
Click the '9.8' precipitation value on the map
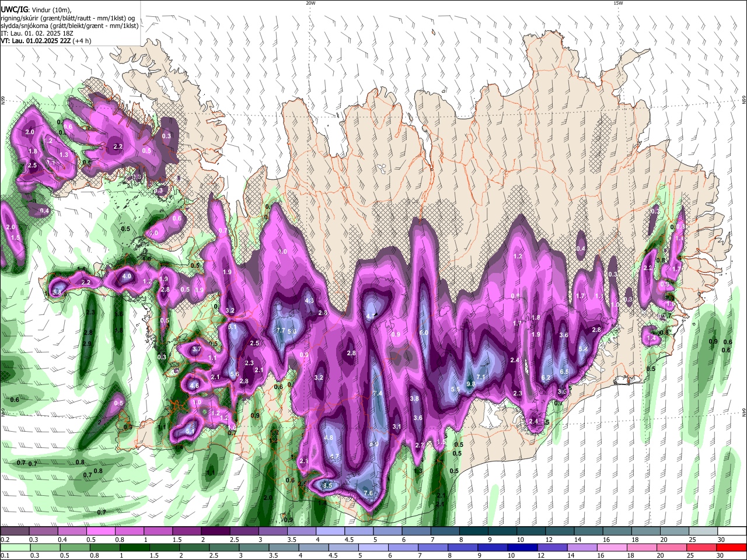(470, 384)
